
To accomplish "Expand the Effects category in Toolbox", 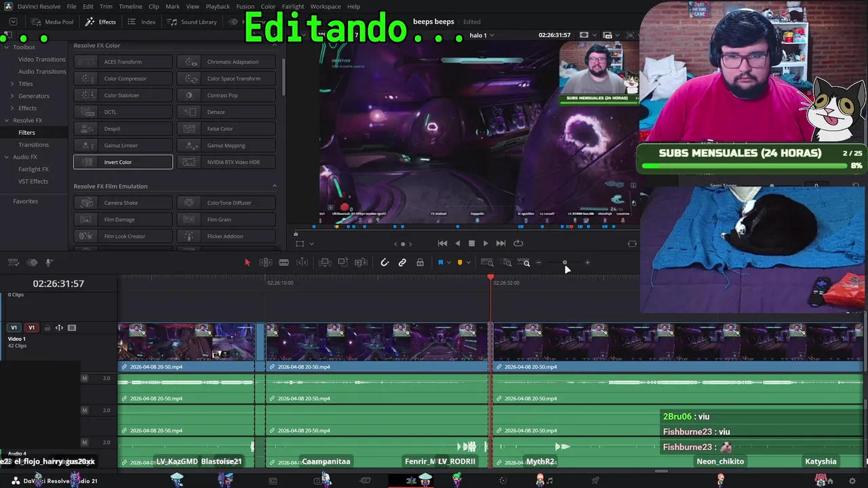I will (x=12, y=108).
